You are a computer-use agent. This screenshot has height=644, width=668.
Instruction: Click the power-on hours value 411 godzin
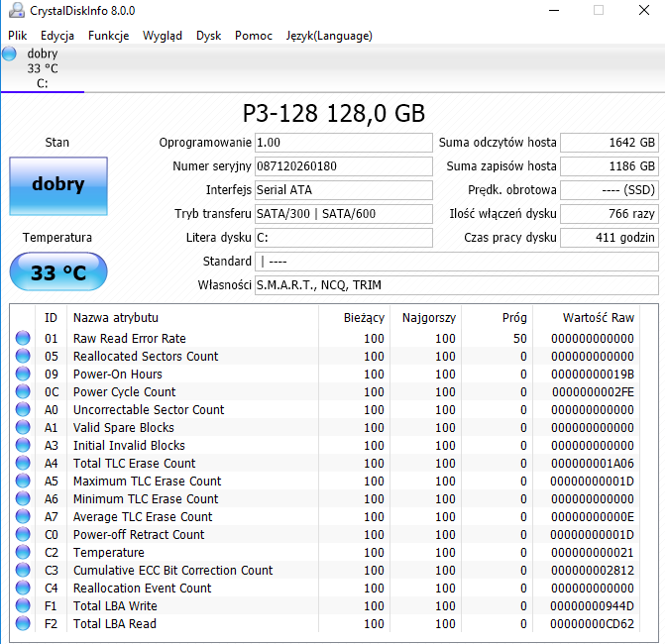(x=610, y=237)
